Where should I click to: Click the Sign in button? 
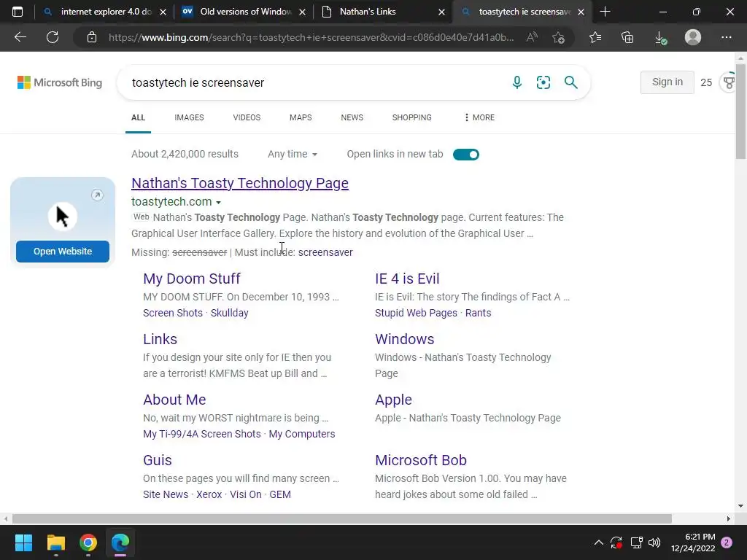667,82
